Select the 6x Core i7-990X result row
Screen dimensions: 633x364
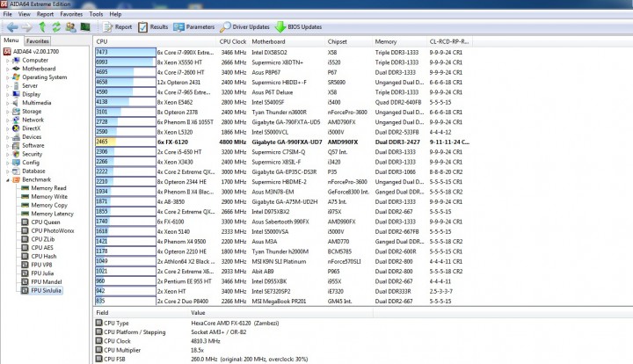(x=282, y=53)
